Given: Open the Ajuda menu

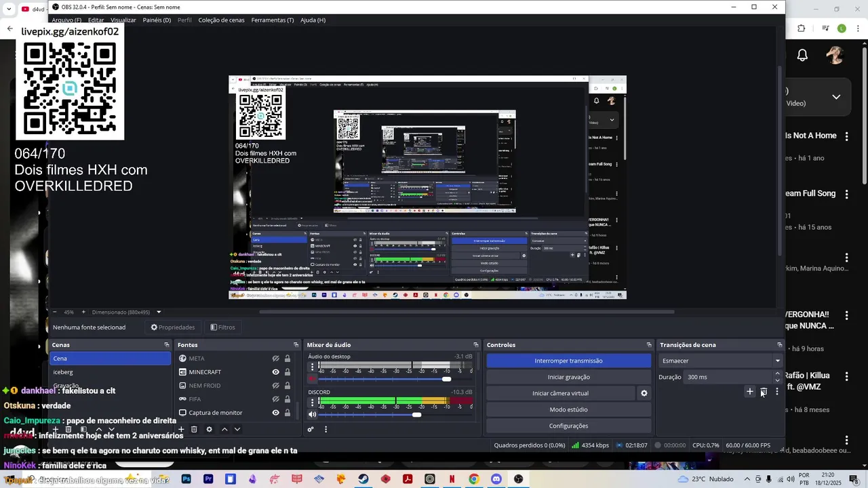Looking at the screenshot, I should point(313,20).
